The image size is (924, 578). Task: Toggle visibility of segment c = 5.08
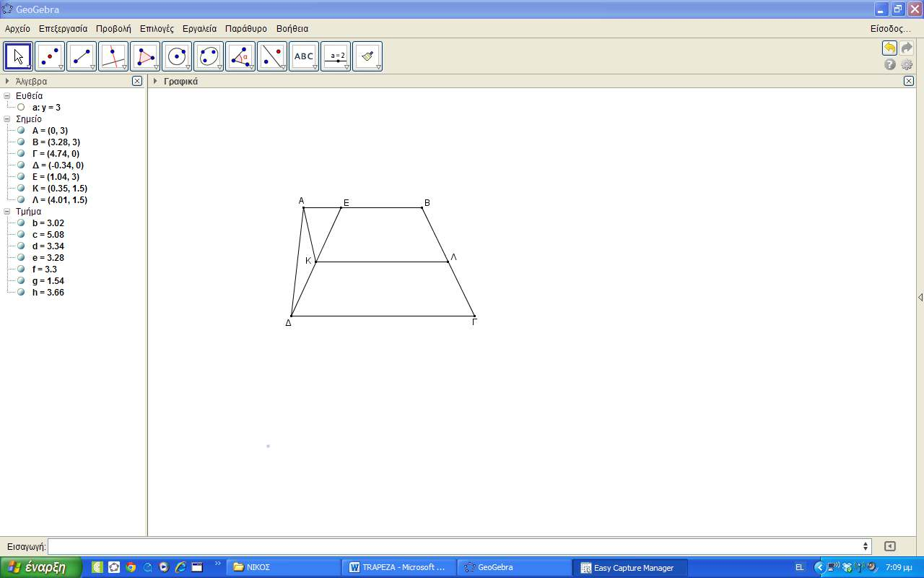(21, 234)
